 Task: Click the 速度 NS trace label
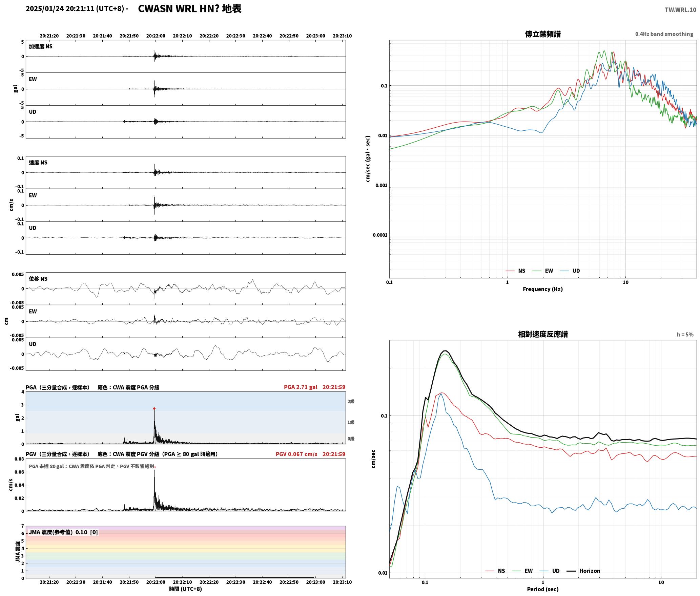(x=38, y=163)
